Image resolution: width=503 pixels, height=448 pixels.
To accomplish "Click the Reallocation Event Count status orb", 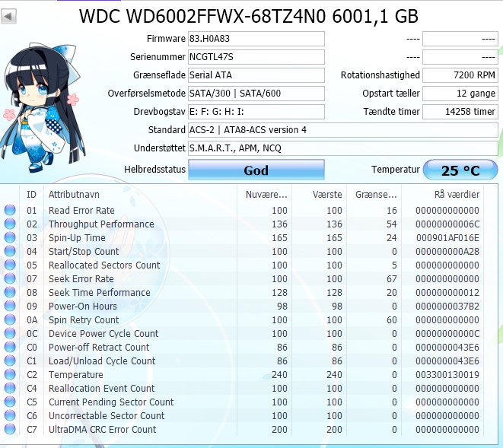I will (x=10, y=388).
